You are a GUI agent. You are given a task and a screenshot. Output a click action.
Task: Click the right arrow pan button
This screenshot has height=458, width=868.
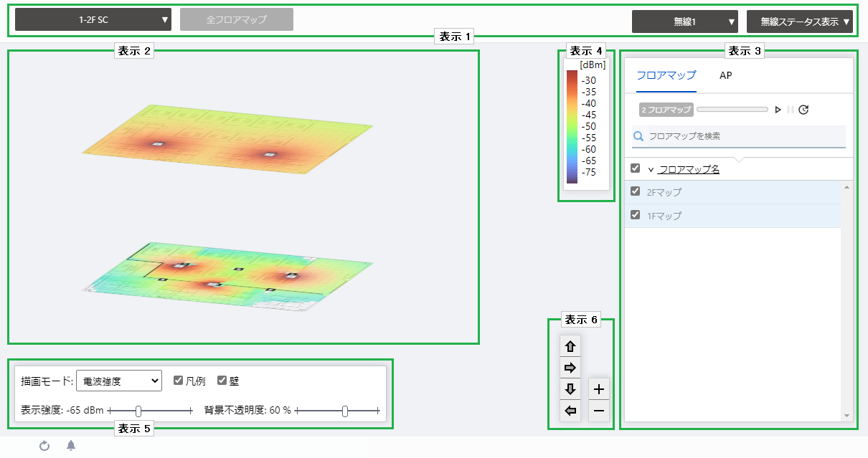tap(570, 368)
